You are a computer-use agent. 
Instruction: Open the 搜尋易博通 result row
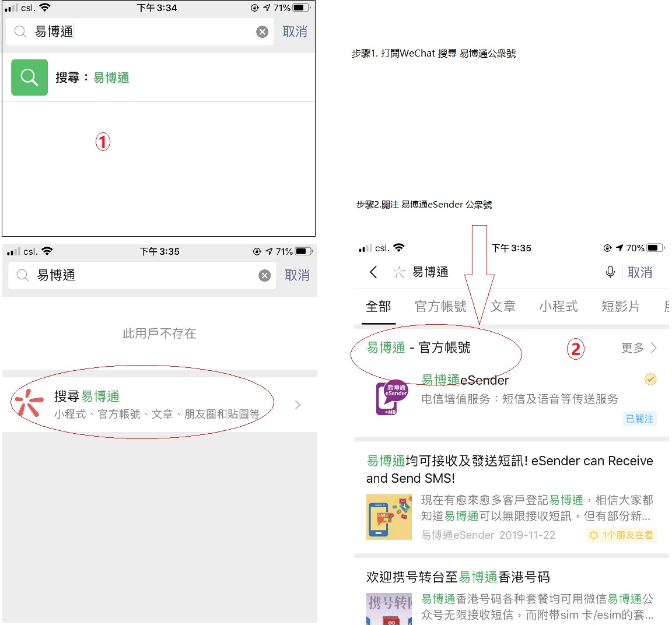pyautogui.click(x=159, y=405)
